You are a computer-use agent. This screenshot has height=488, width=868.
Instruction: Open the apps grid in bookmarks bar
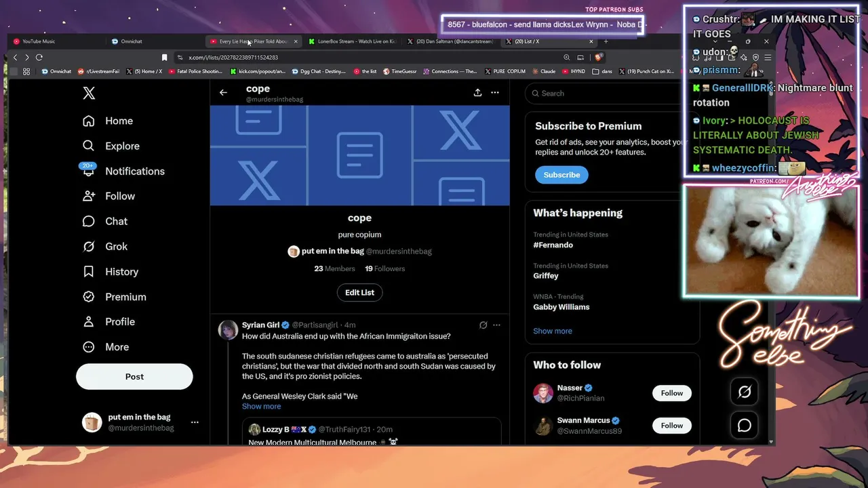point(26,71)
